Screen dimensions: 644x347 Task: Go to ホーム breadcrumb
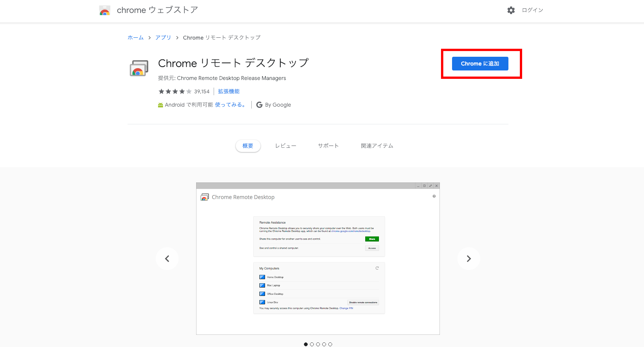click(x=136, y=37)
